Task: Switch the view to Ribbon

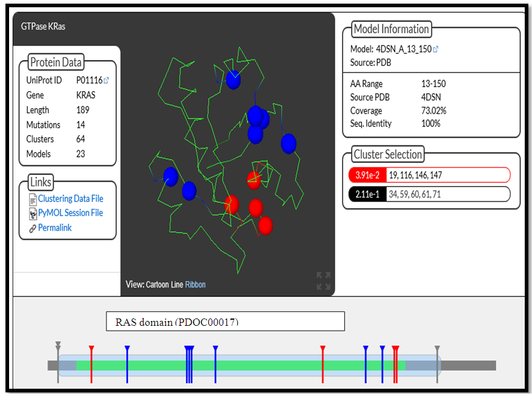Action: (195, 285)
